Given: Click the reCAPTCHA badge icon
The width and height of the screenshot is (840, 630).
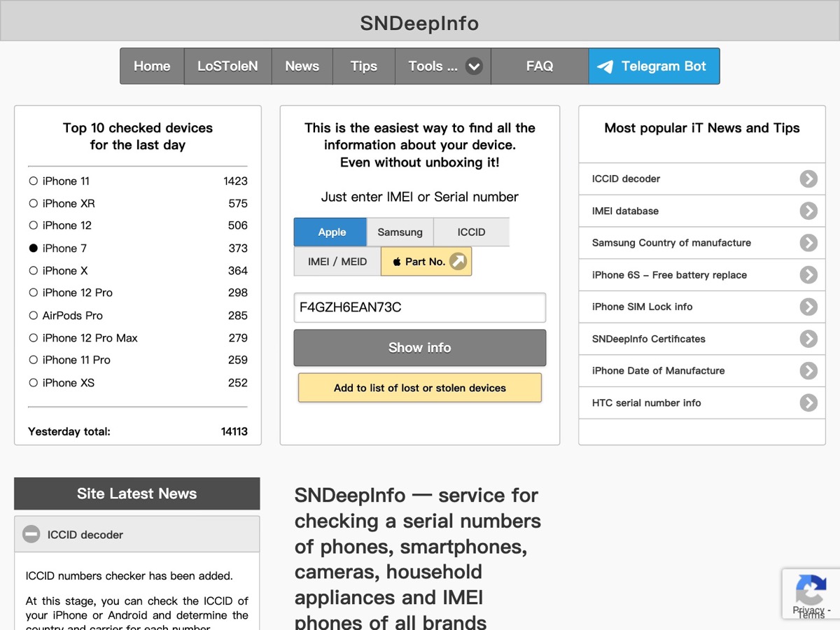Looking at the screenshot, I should point(811,590).
